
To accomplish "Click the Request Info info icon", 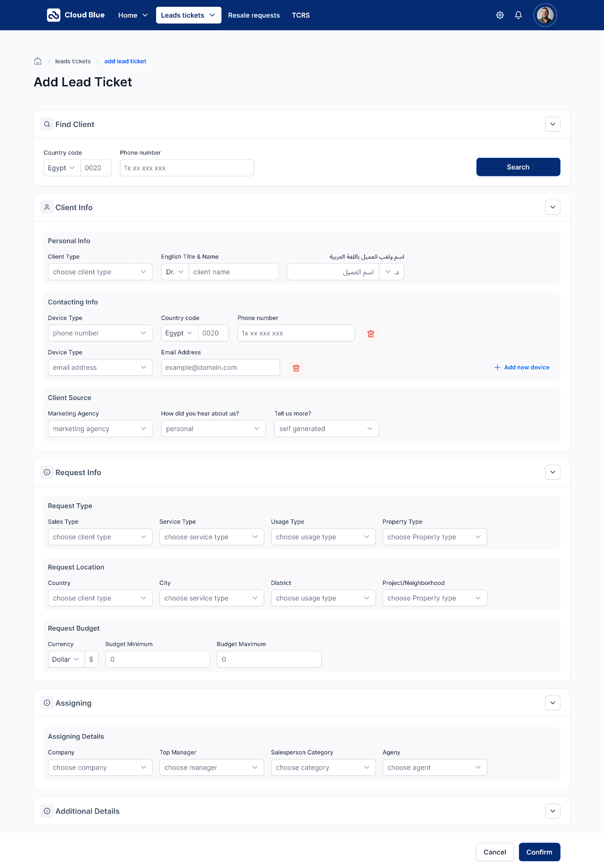I will [47, 472].
